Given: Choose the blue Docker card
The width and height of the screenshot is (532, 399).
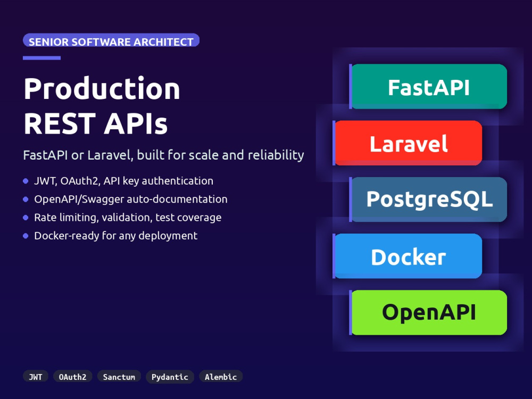Looking at the screenshot, I should [x=408, y=256].
